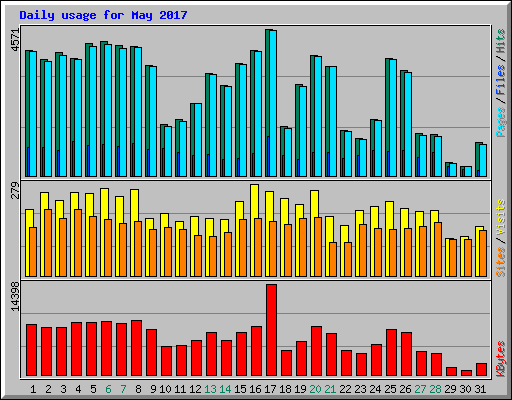Click day label 10 on x-axis
This screenshot has width=512, height=400.
coord(165,389)
